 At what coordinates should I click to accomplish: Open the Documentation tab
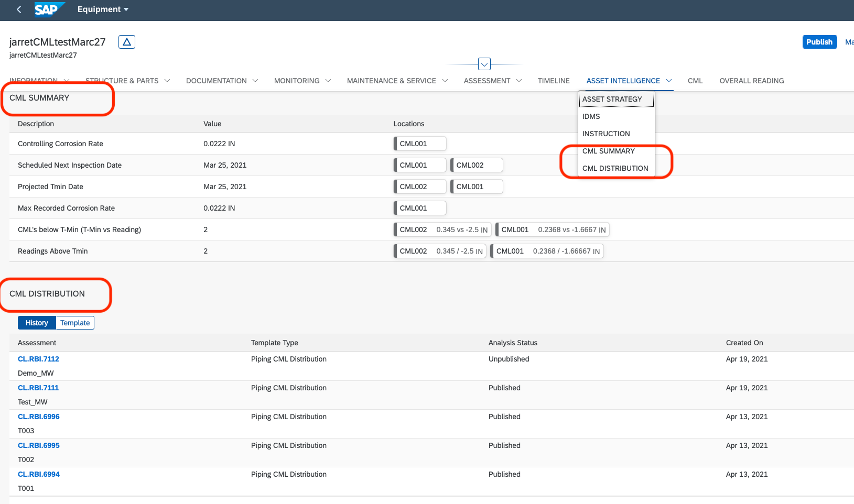click(216, 81)
